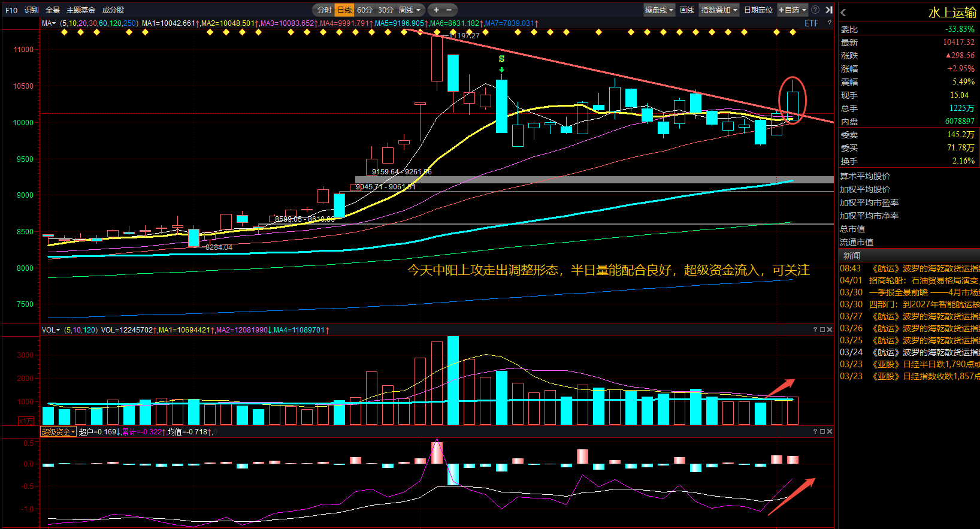
Task: Click the green S sell signal marker
Action: tap(501, 59)
